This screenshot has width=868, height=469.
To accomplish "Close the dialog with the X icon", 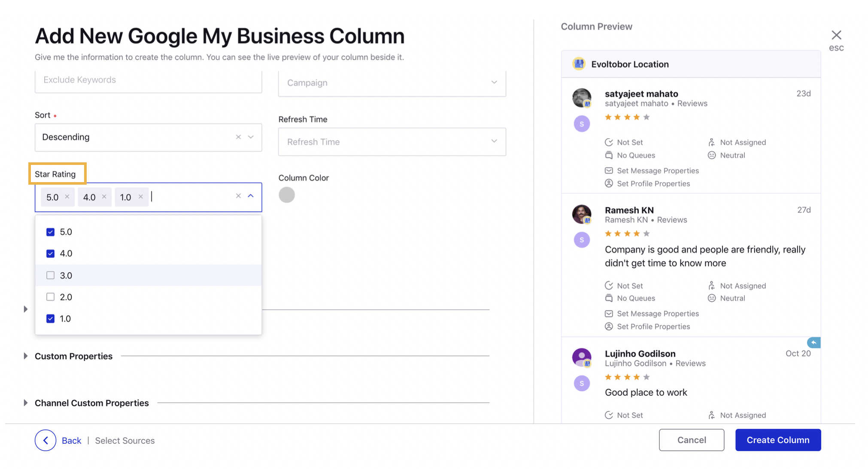I will [x=836, y=35].
